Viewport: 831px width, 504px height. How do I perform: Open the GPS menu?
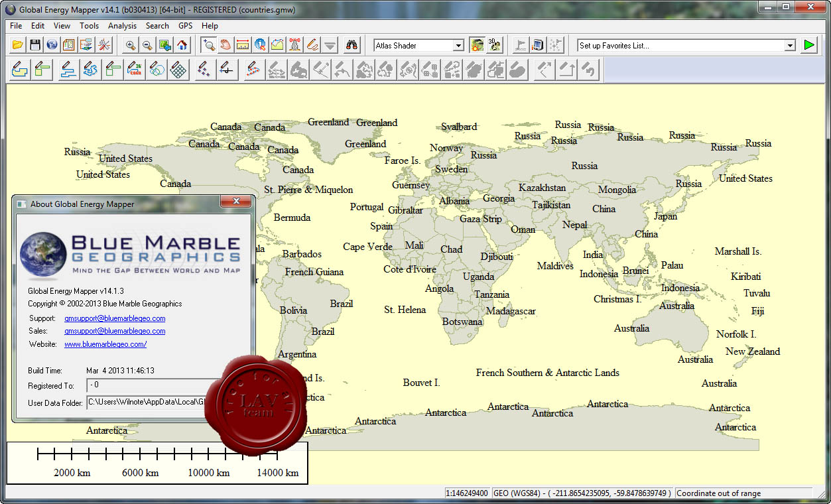coord(185,26)
